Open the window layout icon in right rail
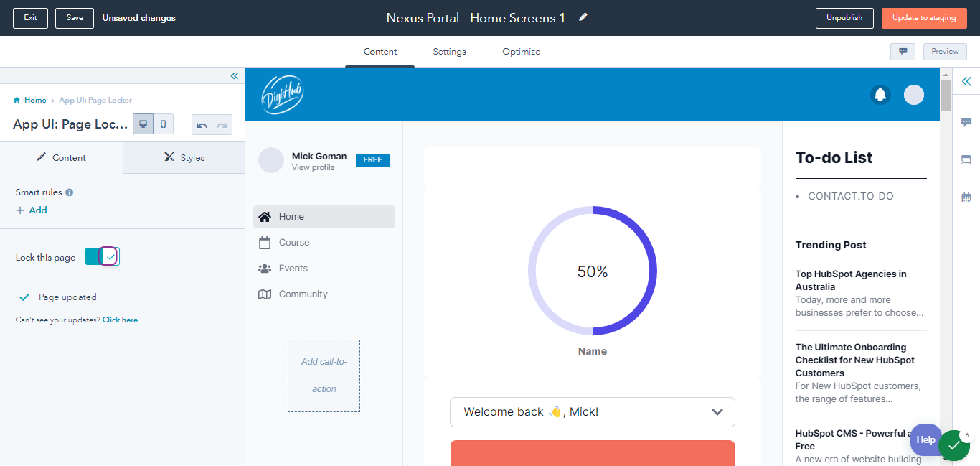This screenshot has width=980, height=466. pos(966,159)
